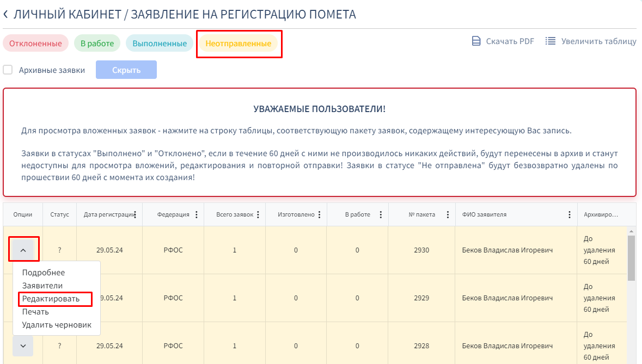
Task: Click the Увеличить таблицу list icon
Action: (x=551, y=41)
